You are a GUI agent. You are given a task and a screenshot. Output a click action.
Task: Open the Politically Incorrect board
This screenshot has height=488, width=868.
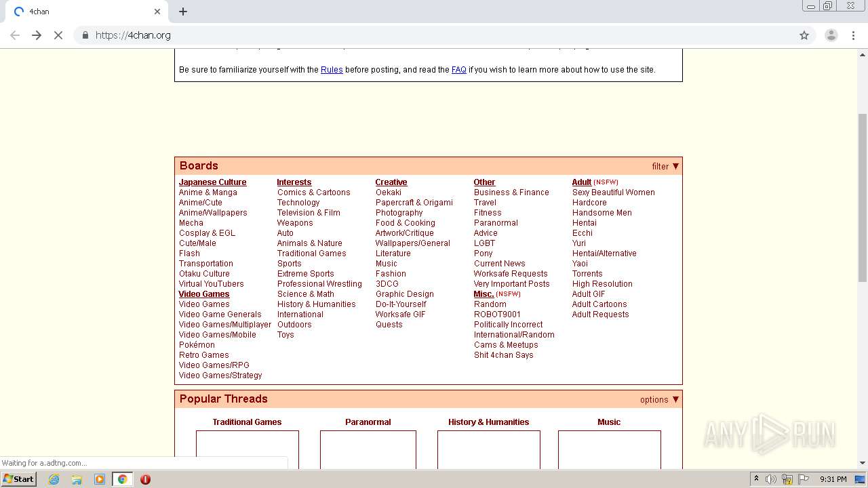(x=509, y=325)
